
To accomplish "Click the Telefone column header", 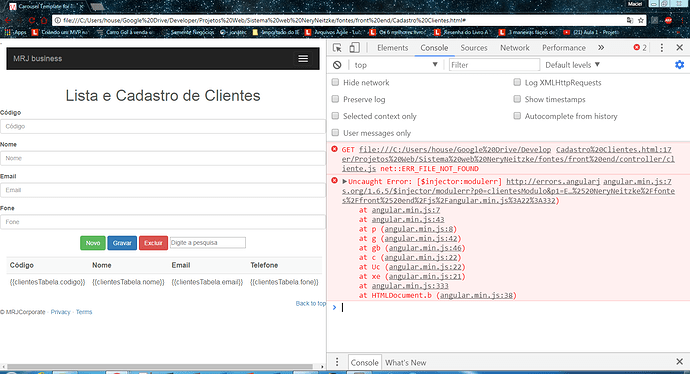I will click(x=264, y=265).
